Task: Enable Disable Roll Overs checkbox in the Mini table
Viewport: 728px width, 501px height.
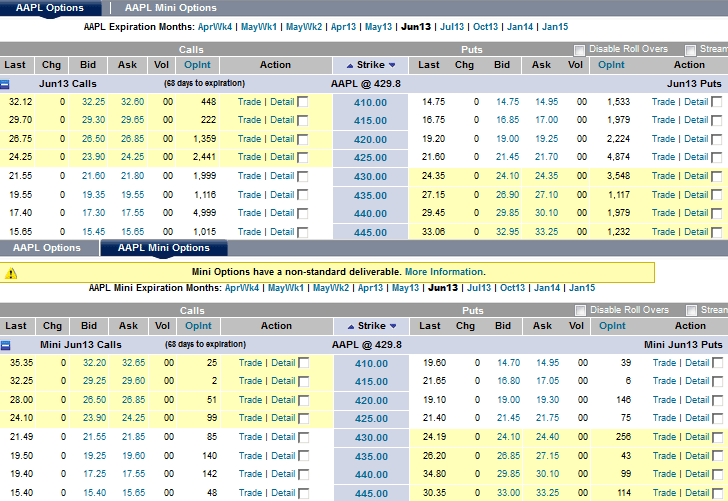Action: click(580, 310)
